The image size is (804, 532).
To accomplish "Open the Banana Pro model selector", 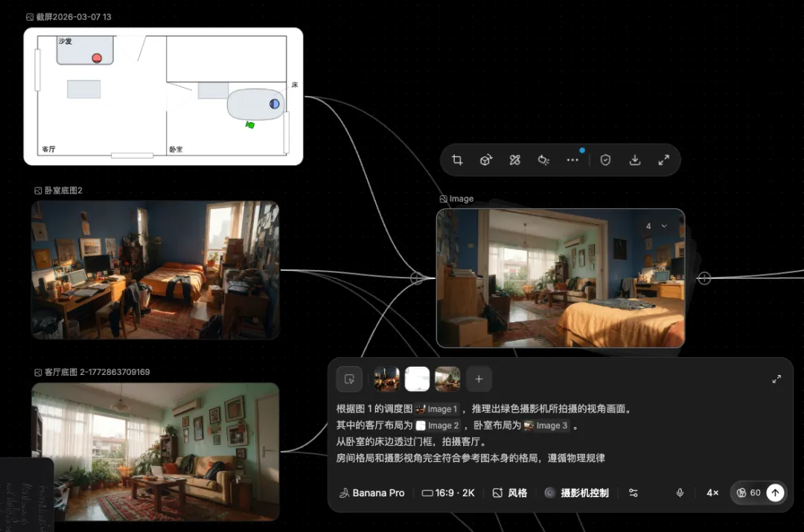I will (371, 493).
